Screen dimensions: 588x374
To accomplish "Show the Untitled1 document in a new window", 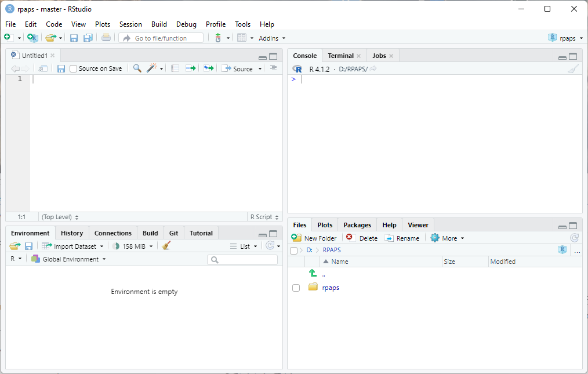I will click(x=43, y=68).
